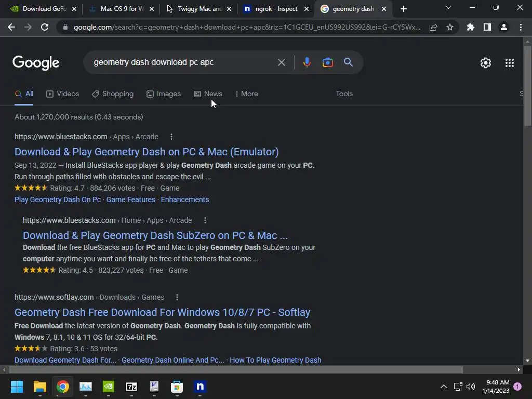Click the horizontal page scrollbar thumb

236,369
